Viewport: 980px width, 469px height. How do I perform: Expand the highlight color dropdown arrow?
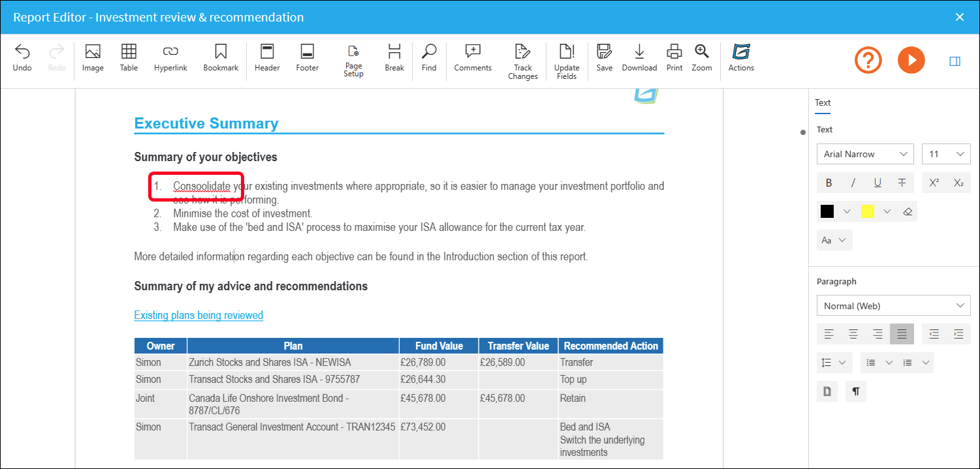pyautogui.click(x=887, y=211)
